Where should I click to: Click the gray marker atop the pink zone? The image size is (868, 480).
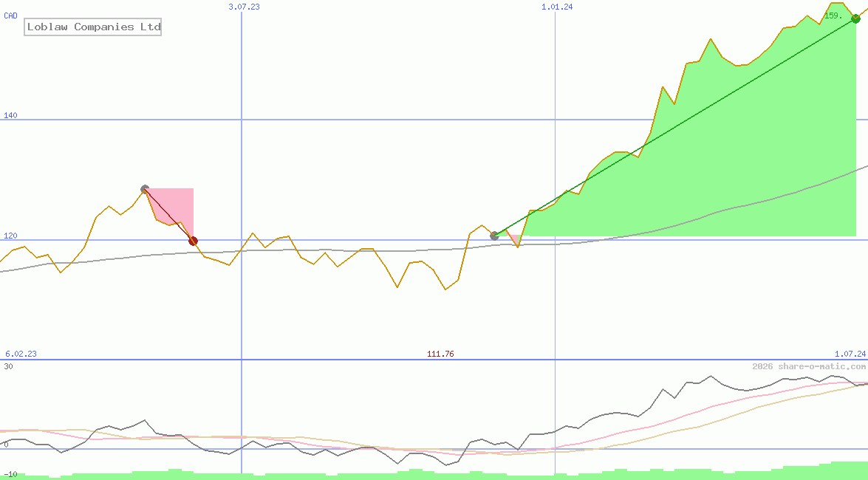tap(145, 188)
